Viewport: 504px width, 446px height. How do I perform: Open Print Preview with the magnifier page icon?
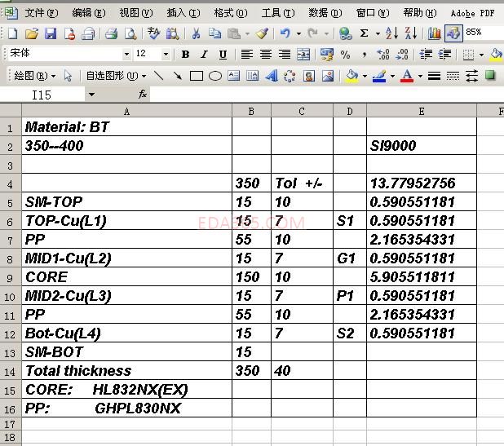click(x=130, y=33)
